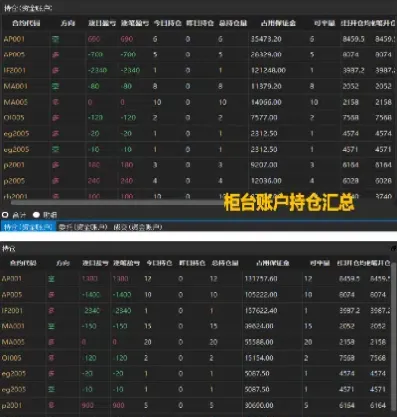Click the 占用保证金 header in the lower table
The image size is (397, 417).
tap(273, 263)
